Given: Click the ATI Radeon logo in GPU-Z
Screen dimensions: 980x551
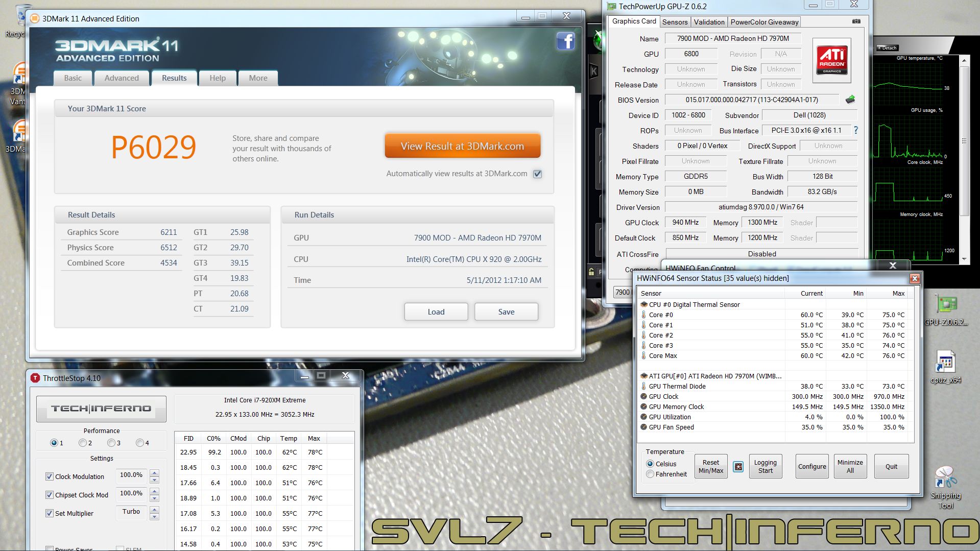Looking at the screenshot, I should point(831,60).
